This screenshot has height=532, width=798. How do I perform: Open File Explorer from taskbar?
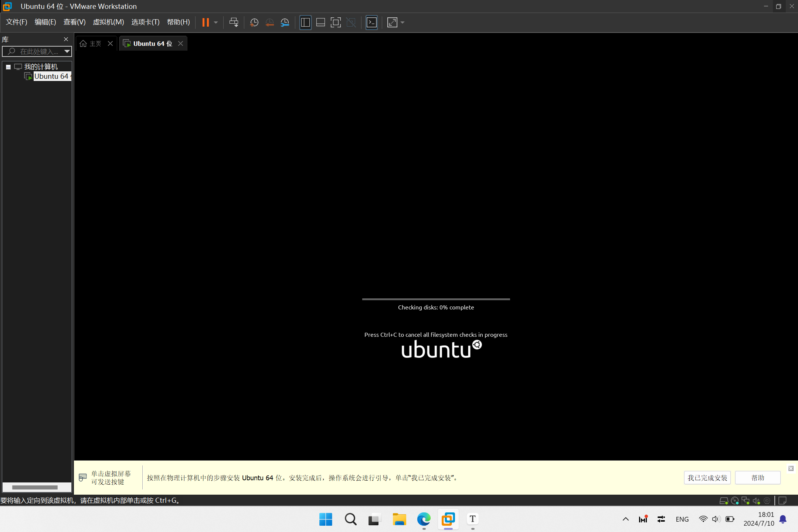[x=399, y=519]
